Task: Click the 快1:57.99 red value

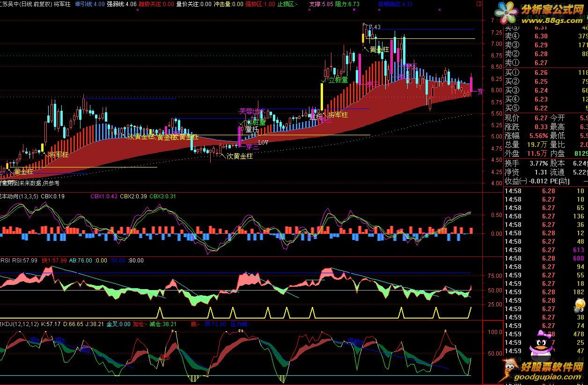Action: [54, 261]
